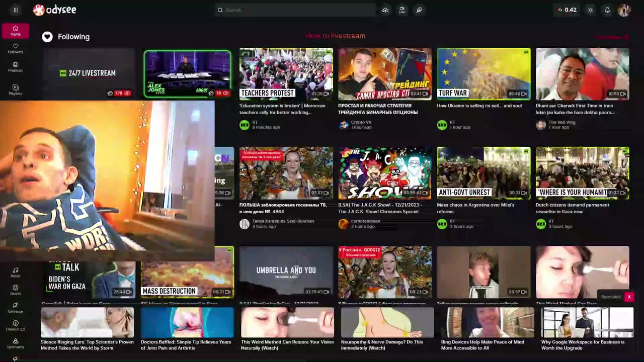The image size is (644, 362).
Task: Open the Anti-Govt Unrest thumbnail
Action: tap(484, 173)
